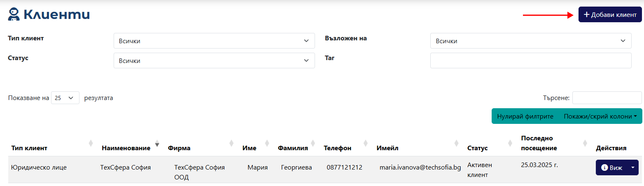Open the Възложен на dropdown
Image resolution: width=644 pixels, height=186 pixels.
[531, 41]
